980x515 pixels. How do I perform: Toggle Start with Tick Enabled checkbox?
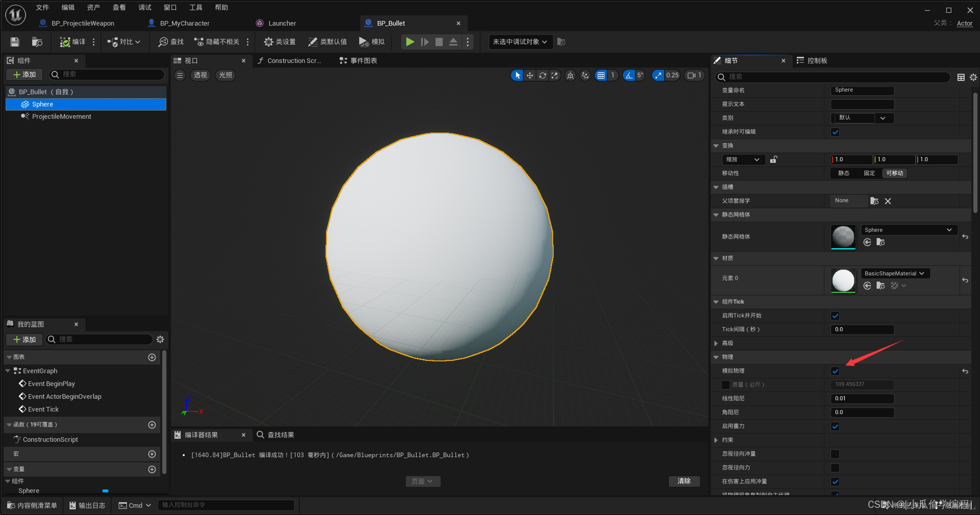[835, 316]
